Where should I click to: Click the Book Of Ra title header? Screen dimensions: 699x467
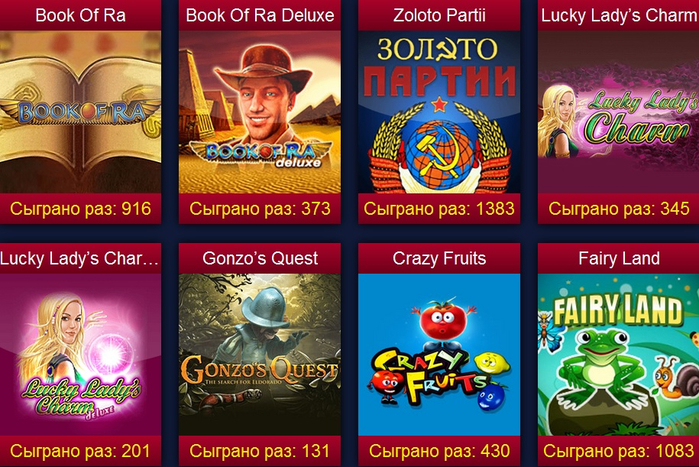pos(80,15)
